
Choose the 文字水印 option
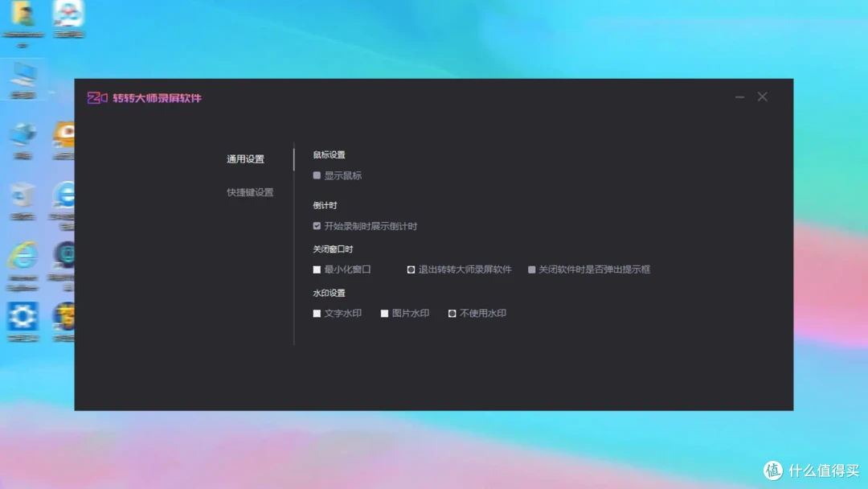coord(317,314)
